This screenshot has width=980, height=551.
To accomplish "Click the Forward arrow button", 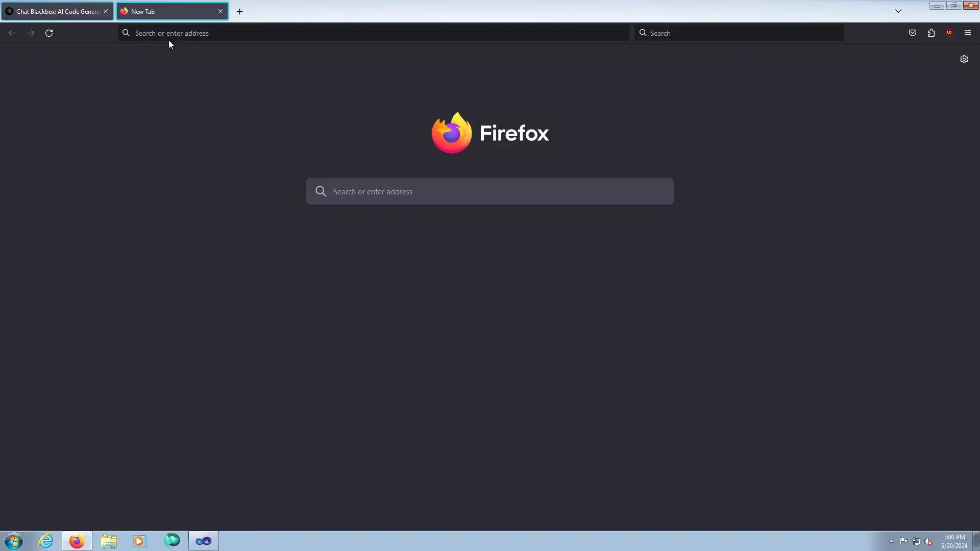I will pyautogui.click(x=31, y=33).
